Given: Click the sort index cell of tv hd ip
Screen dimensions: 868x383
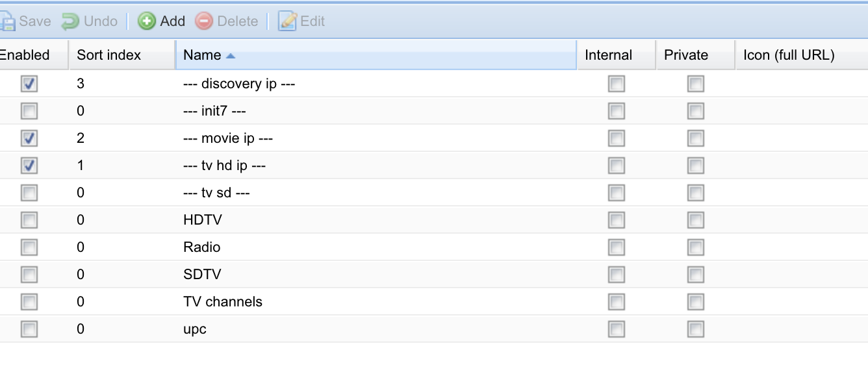Looking at the screenshot, I should tap(121, 166).
